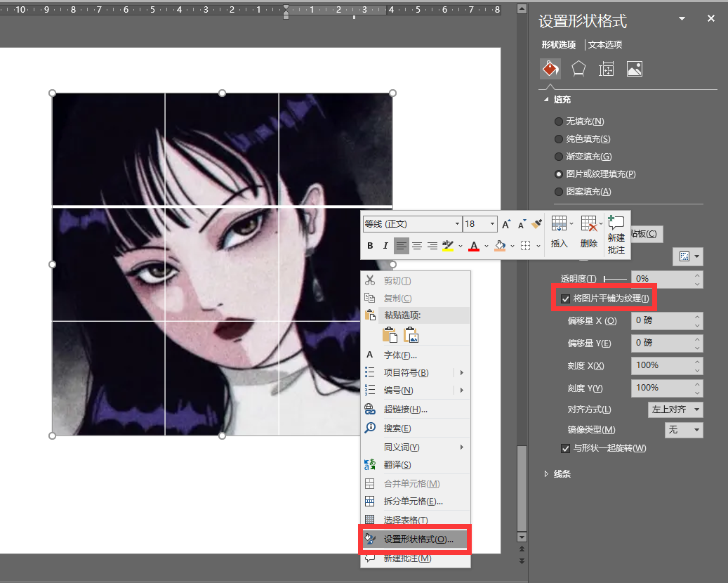Select 图案填充 radio button

pyautogui.click(x=559, y=191)
